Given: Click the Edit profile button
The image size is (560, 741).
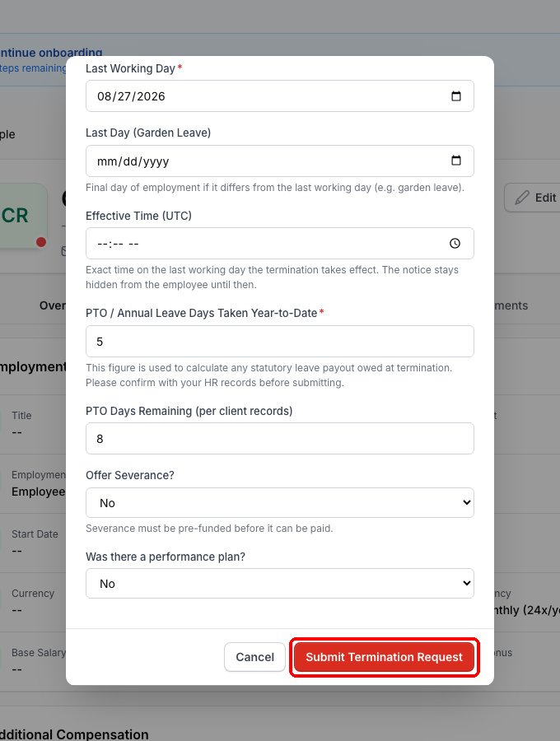Looking at the screenshot, I should click(x=533, y=198).
